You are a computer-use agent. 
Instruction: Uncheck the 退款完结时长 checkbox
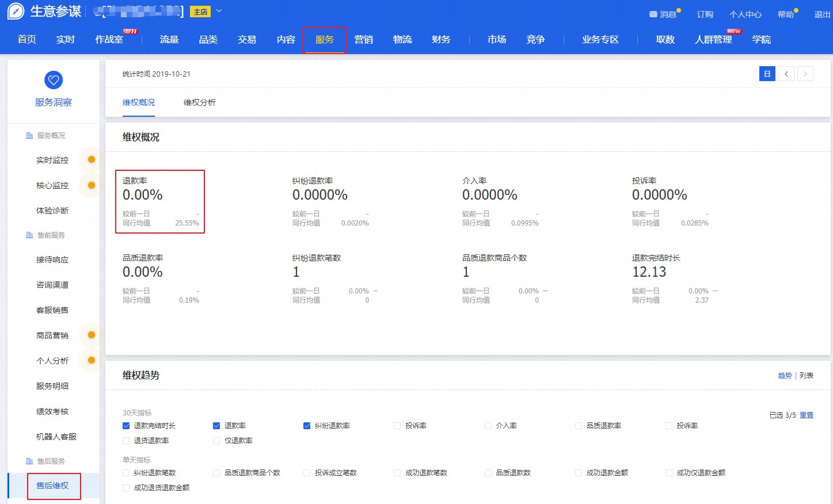tap(126, 426)
